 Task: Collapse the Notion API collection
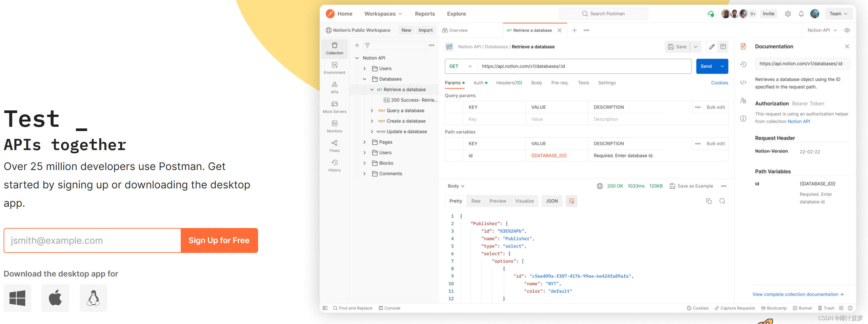click(x=357, y=58)
